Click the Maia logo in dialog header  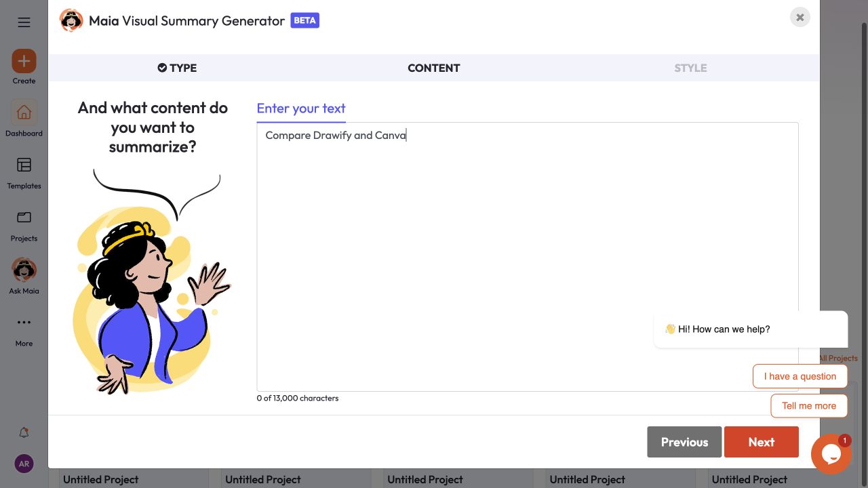tap(71, 20)
